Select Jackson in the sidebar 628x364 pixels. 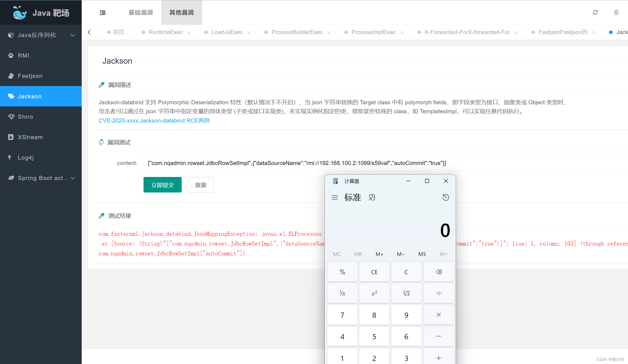tap(41, 96)
